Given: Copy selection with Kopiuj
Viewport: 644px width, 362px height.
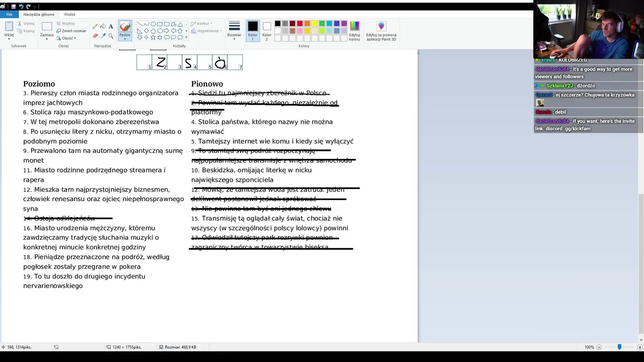Looking at the screenshot, I should click(26, 31).
